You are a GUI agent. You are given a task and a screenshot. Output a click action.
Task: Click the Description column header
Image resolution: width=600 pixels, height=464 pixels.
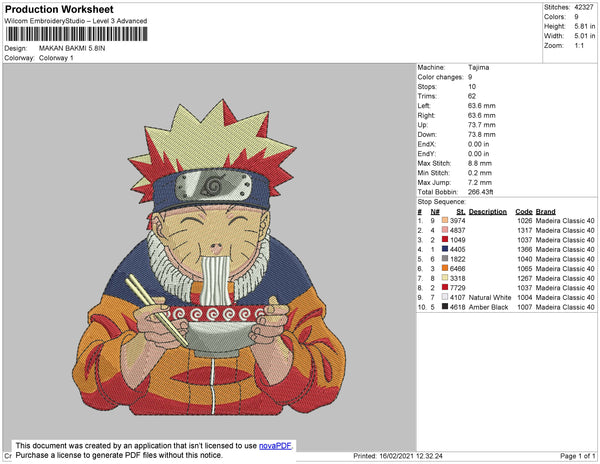[488, 212]
